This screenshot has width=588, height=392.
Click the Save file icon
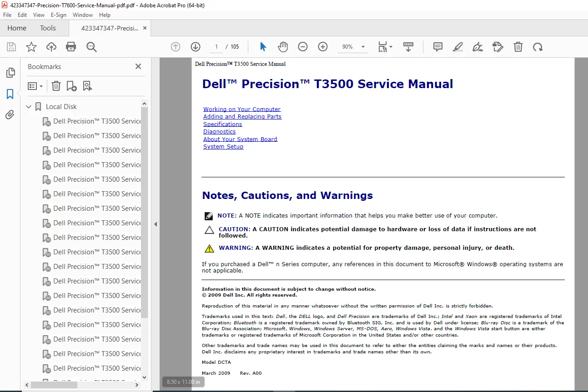tap(11, 47)
